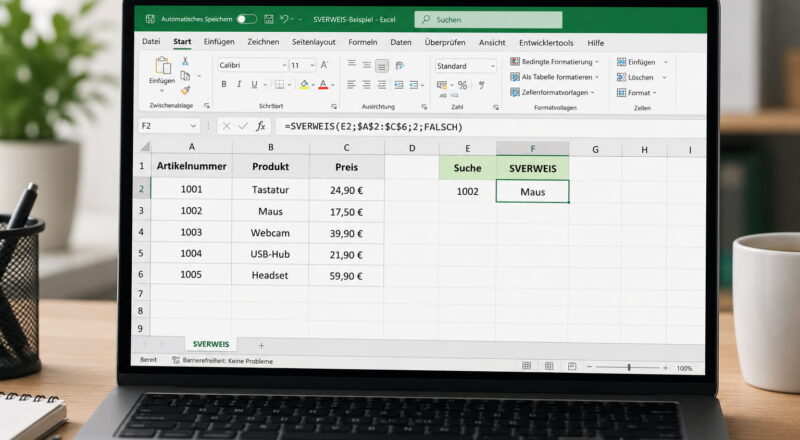The height and width of the screenshot is (440, 800).
Task: Open Als Tabelle formatieren dropdown
Action: click(x=555, y=77)
